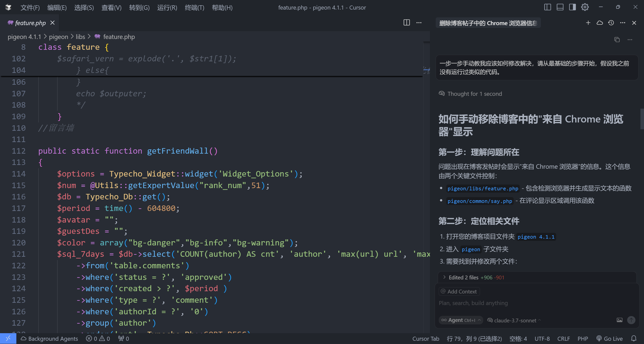Image resolution: width=644 pixels, height=344 pixels.
Task: Click the '//留言墙' comment on line 110
Action: point(56,128)
